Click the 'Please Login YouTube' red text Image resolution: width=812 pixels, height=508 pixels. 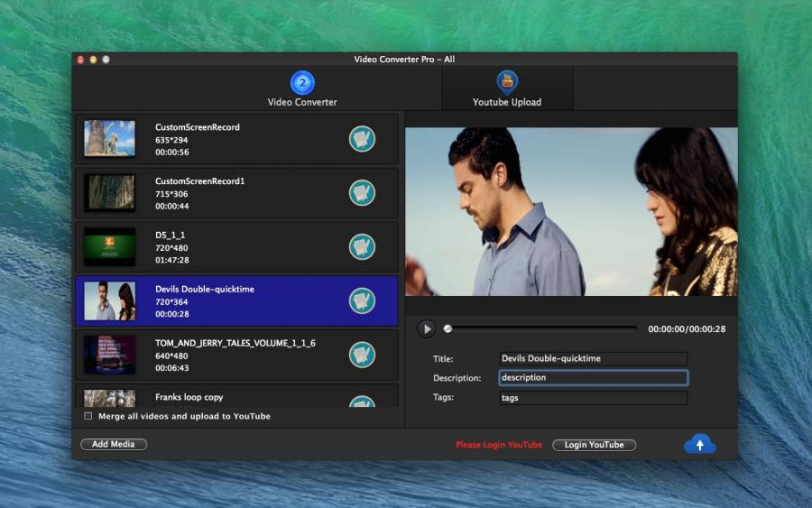point(499,445)
